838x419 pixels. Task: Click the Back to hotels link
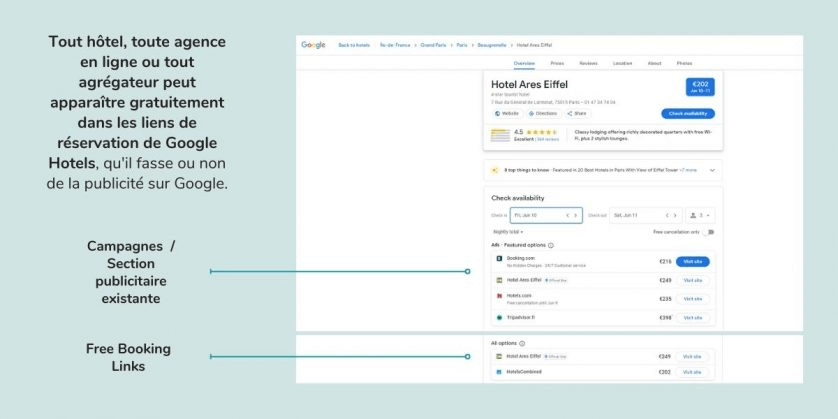point(354,45)
